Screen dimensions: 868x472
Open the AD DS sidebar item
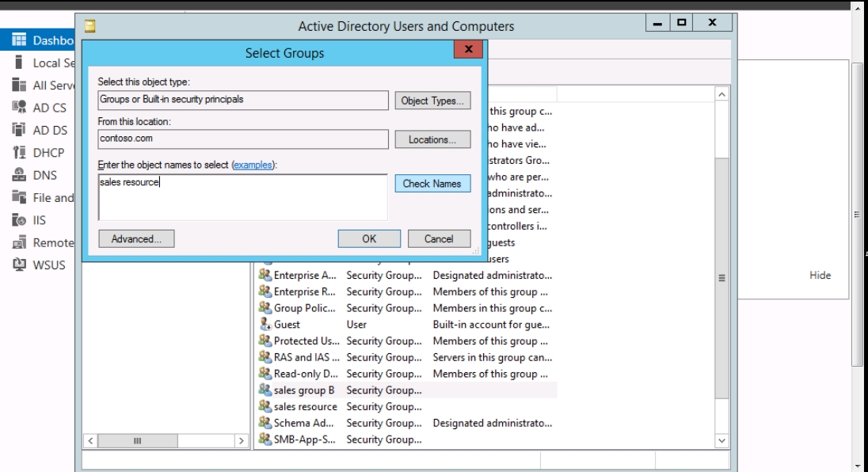[49, 131]
